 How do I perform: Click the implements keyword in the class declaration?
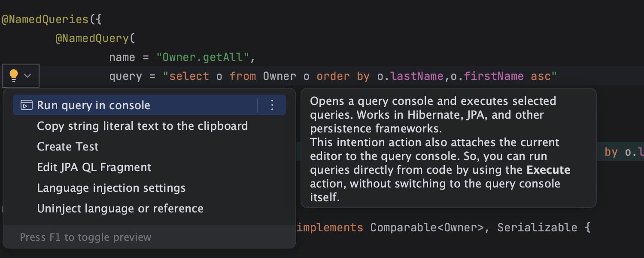click(330, 227)
